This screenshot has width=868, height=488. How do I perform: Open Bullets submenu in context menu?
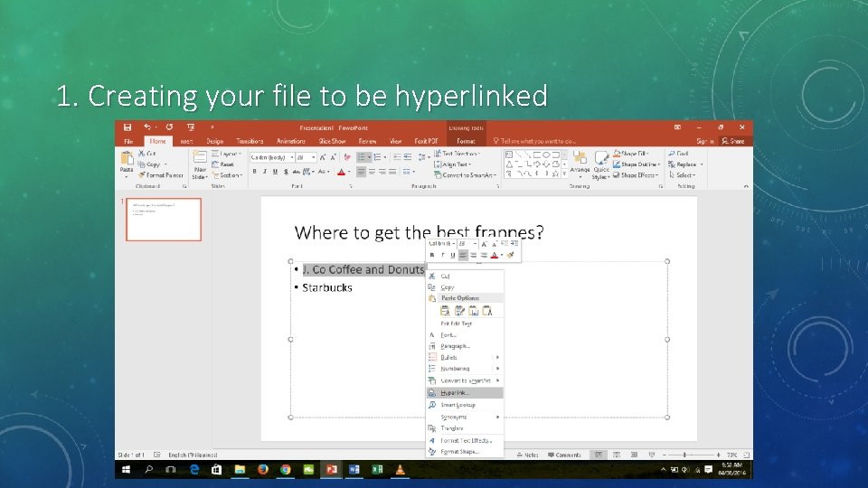click(x=465, y=358)
